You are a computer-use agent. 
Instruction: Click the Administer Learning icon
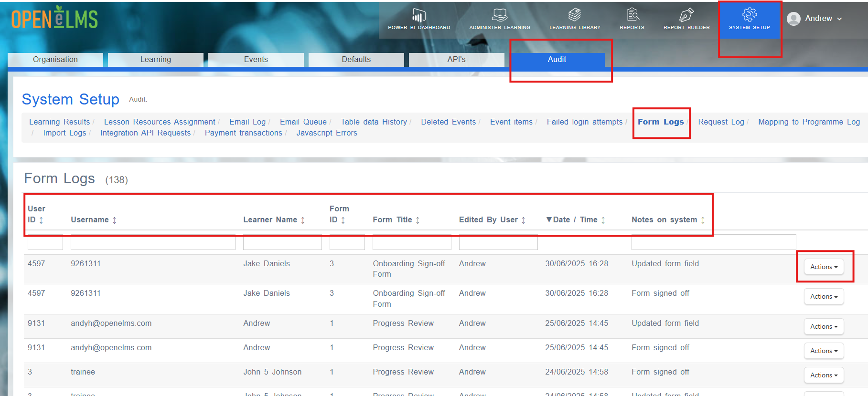tap(500, 16)
